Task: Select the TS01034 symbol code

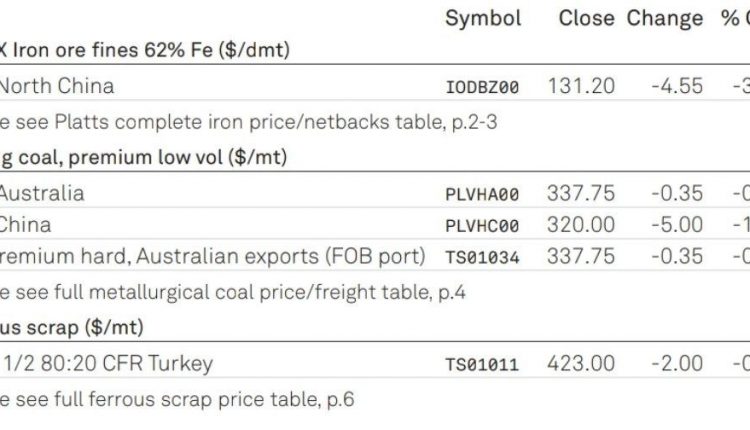Action: click(x=482, y=257)
